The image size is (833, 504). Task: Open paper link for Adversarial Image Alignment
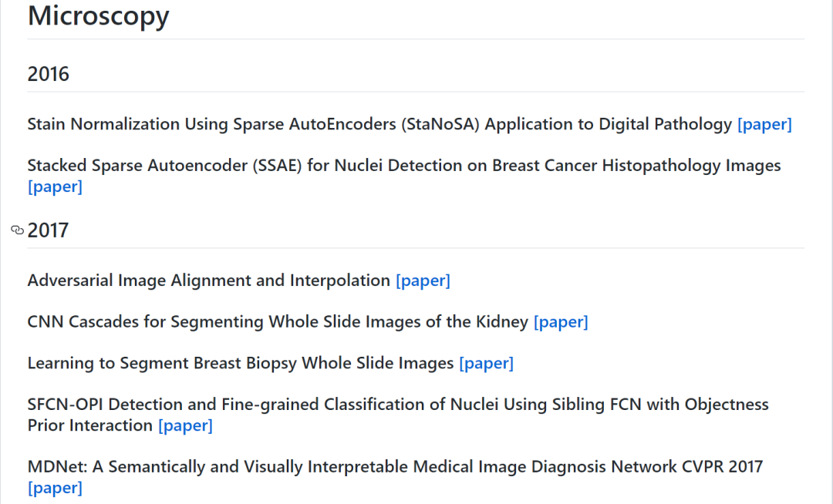click(x=423, y=281)
